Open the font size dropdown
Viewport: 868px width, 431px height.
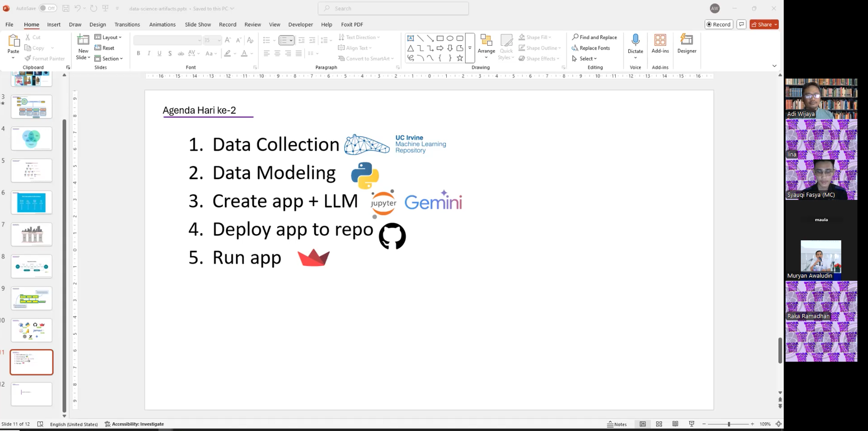pos(219,40)
